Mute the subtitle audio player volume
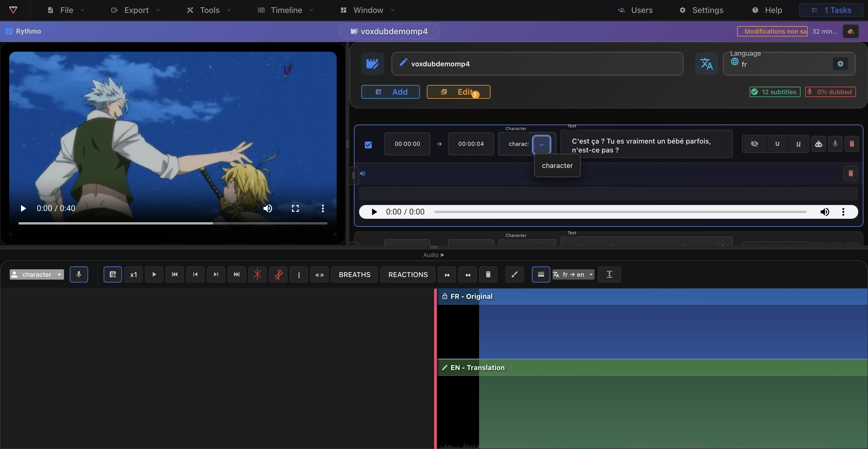 click(825, 212)
